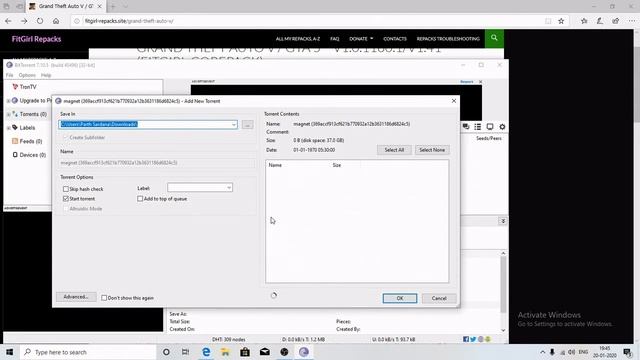Click the Twitter icon in BitTorrent status bar
Image resolution: width=640 pixels, height=360 pixels.
(x=473, y=339)
